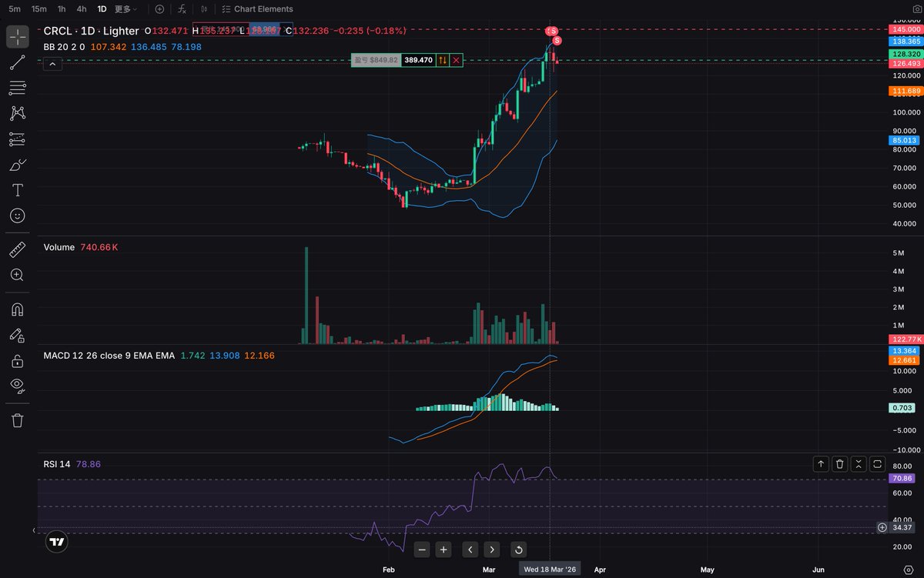
Task: Click the 145.000 red price label
Action: (905, 29)
